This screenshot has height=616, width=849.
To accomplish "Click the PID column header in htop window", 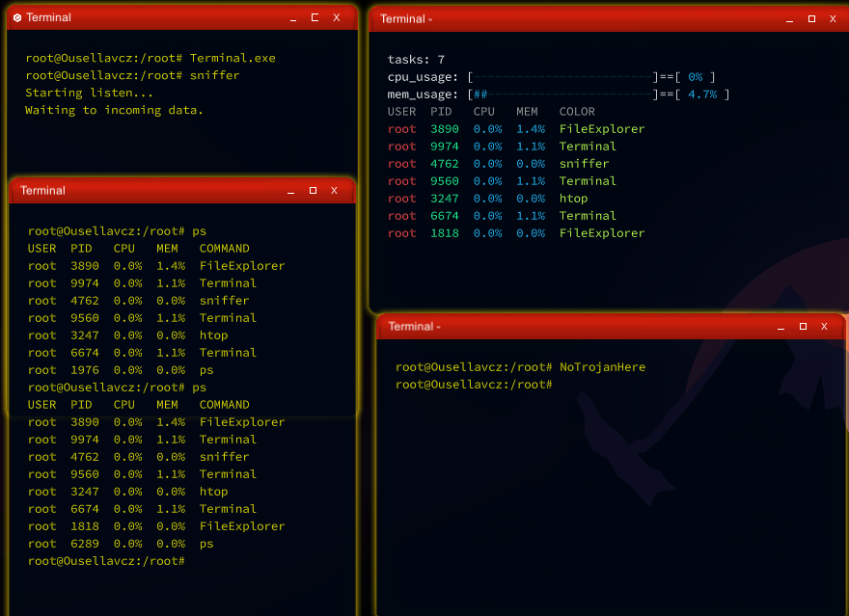I will pos(441,112).
